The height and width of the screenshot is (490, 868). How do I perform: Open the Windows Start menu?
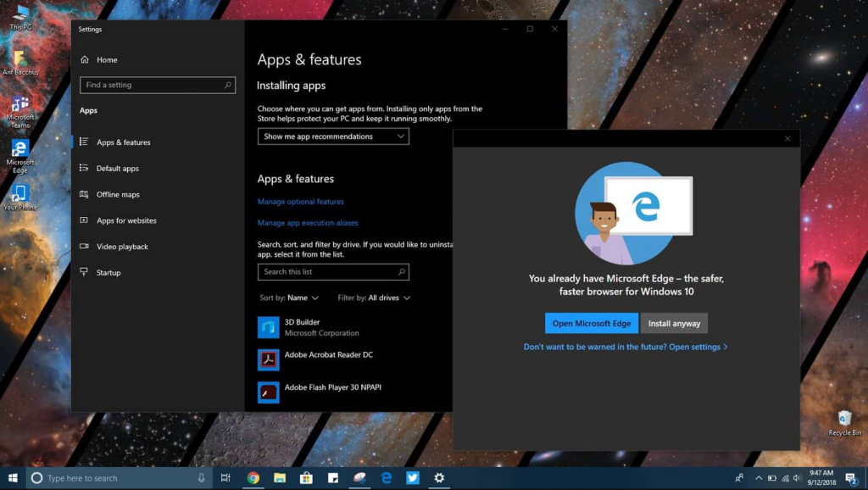pyautogui.click(x=13, y=478)
